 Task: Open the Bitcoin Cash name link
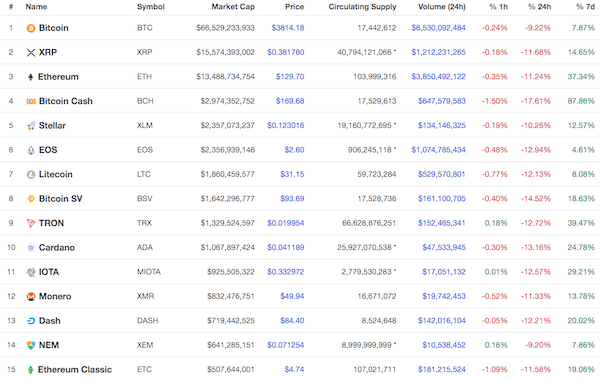click(65, 101)
